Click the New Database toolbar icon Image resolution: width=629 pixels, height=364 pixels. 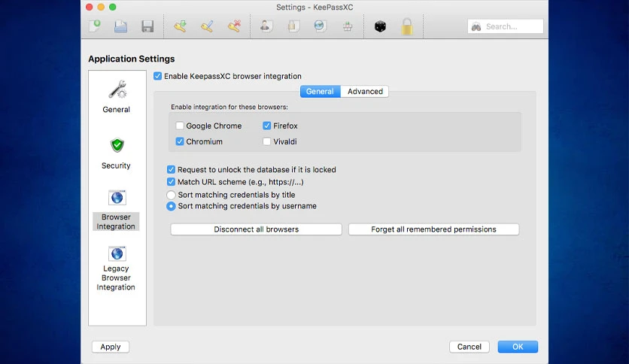[x=95, y=26]
